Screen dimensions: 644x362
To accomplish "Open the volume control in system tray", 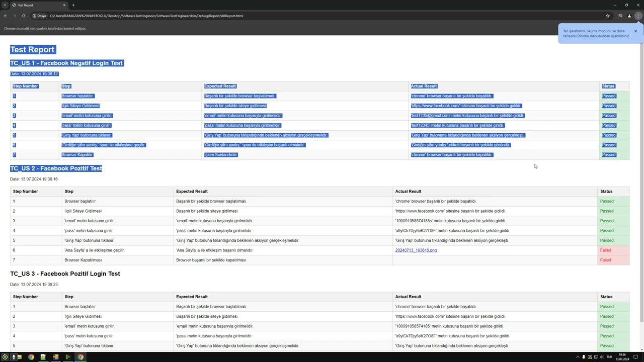I will click(x=602, y=357).
